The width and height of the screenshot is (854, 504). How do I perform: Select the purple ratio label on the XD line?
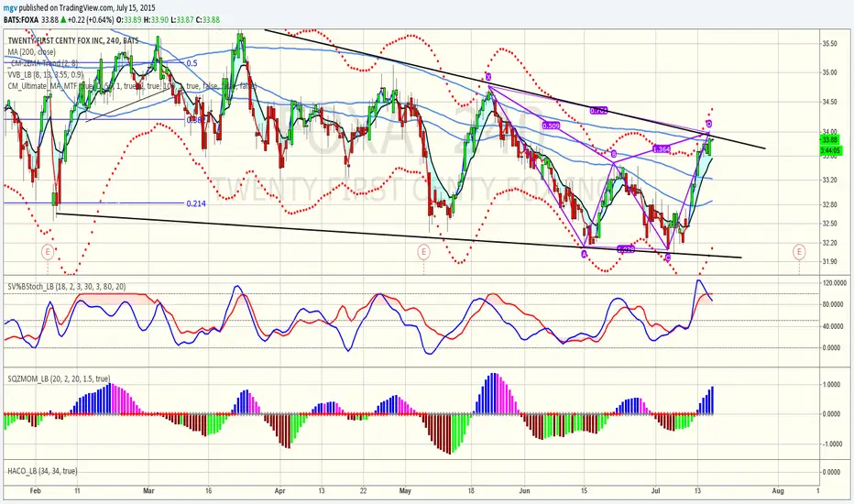(x=598, y=111)
